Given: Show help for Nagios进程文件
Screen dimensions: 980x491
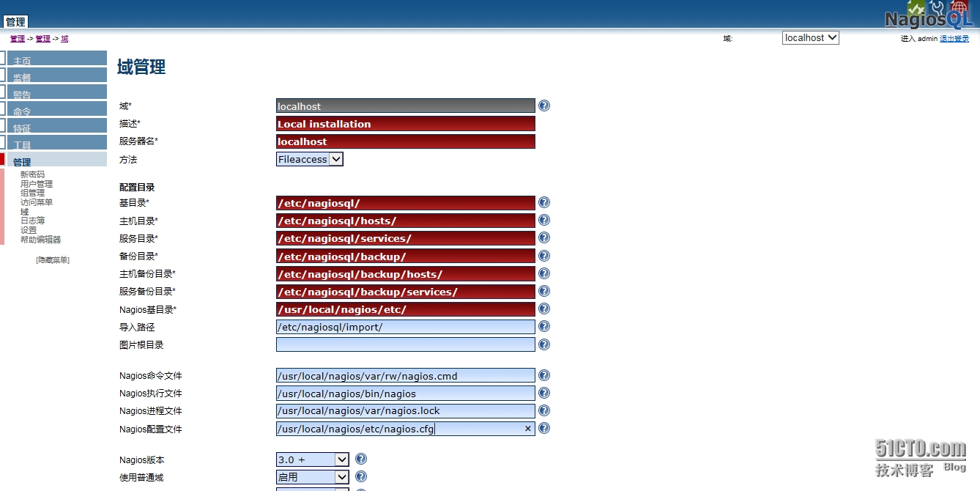Looking at the screenshot, I should pos(544,410).
